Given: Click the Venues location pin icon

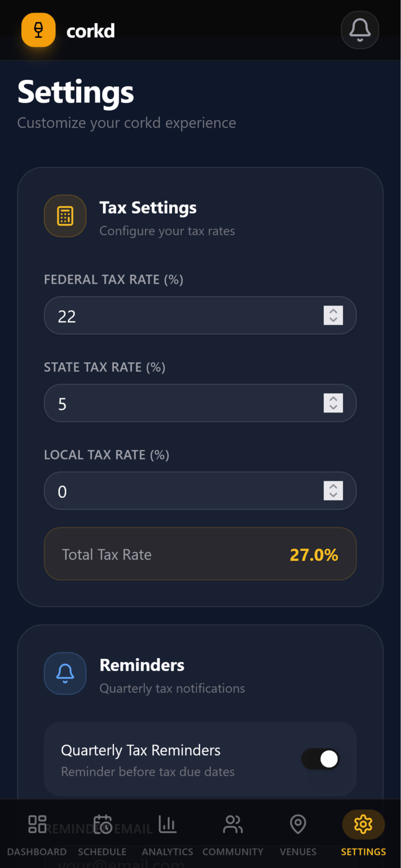Looking at the screenshot, I should click(298, 824).
